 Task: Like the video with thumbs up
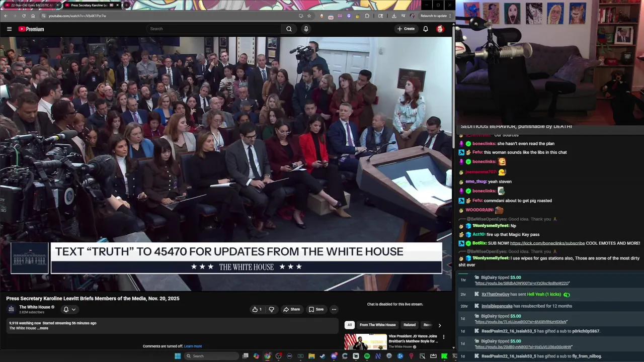pos(257,309)
